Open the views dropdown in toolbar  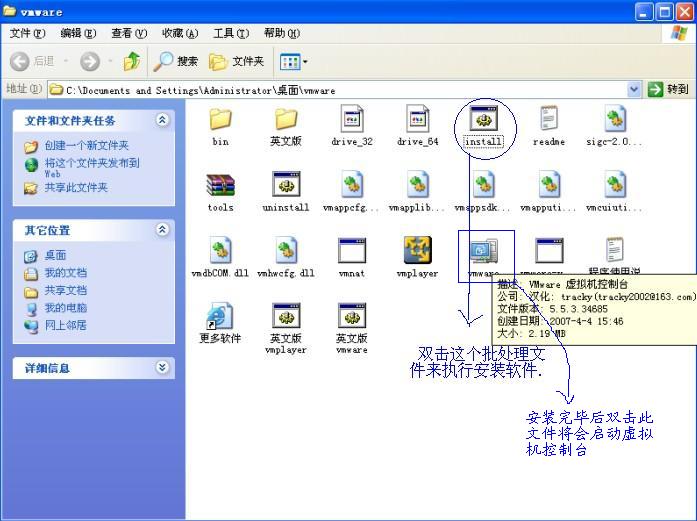[294, 62]
